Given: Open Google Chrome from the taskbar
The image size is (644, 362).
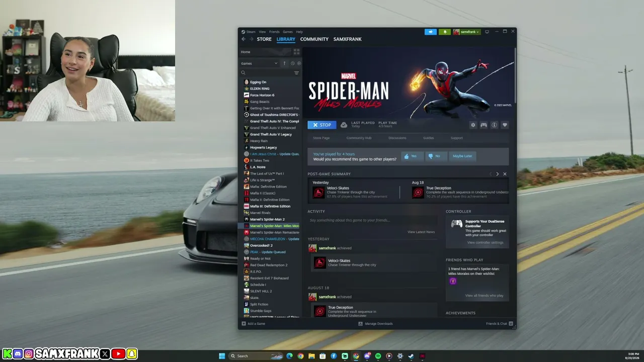Looking at the screenshot, I should 300,356.
